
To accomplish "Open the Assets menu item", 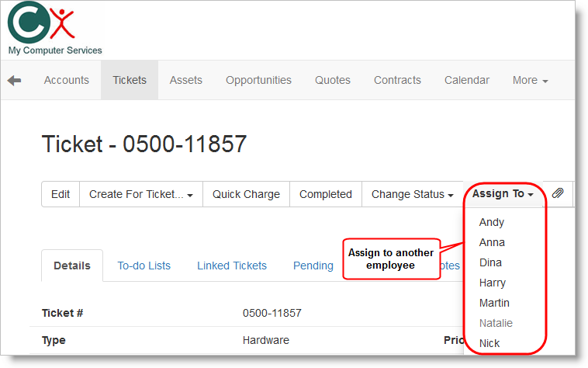I will click(x=186, y=81).
